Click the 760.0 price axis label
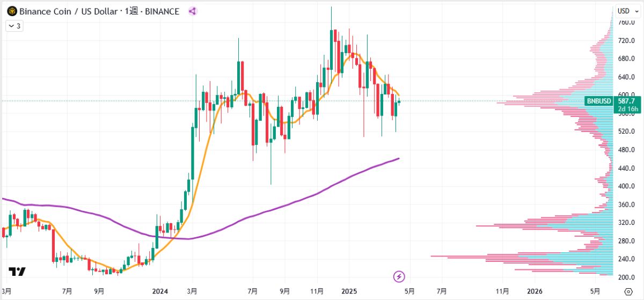Viewport: 644px width, 300px height. pyautogui.click(x=626, y=23)
